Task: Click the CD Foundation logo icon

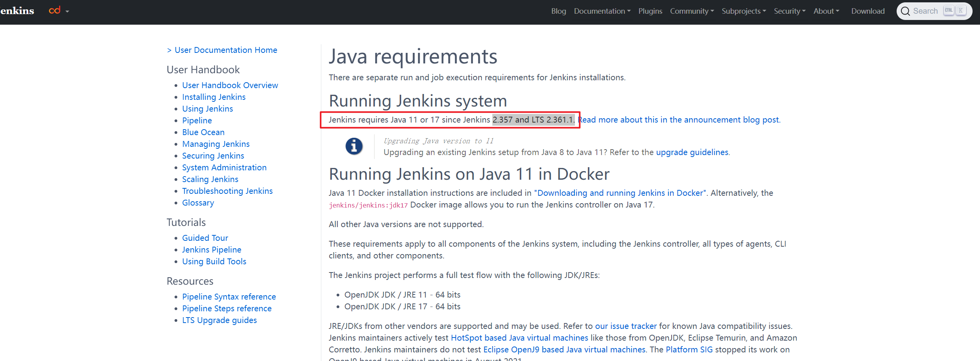Action: click(54, 11)
